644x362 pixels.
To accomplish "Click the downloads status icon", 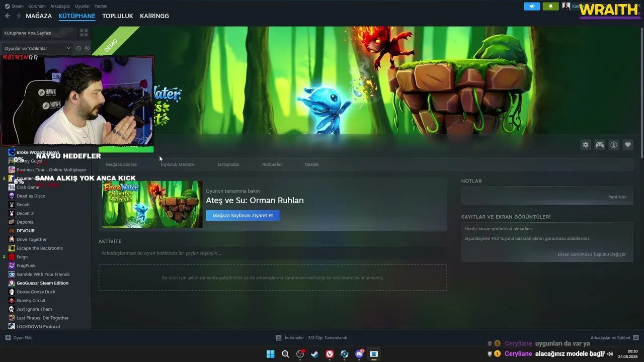I will click(x=279, y=338).
